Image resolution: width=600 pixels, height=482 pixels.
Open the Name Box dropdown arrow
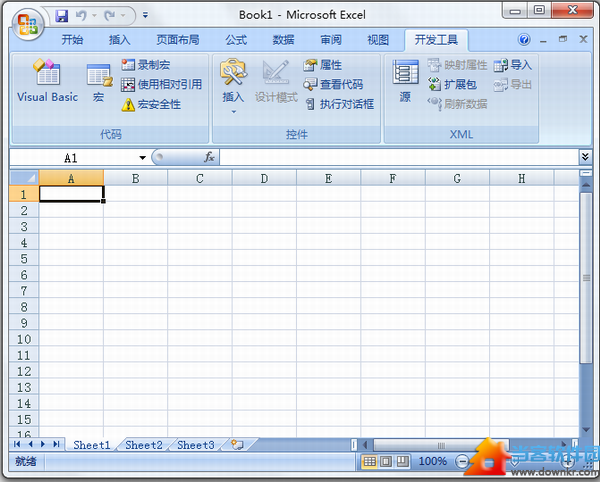[142, 157]
